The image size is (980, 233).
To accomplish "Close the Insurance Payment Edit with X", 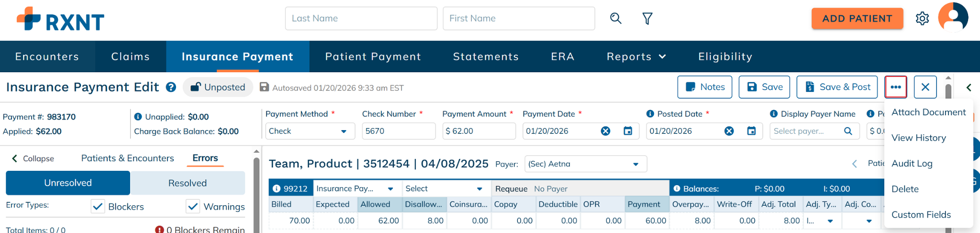I will point(925,87).
